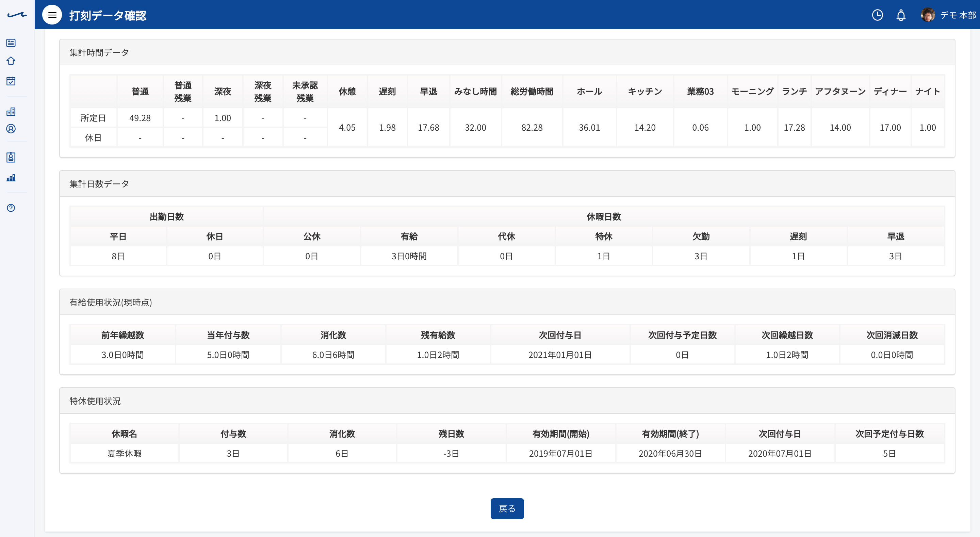Click the 4.05 休憩 value
This screenshot has height=537, width=980.
[x=347, y=128]
